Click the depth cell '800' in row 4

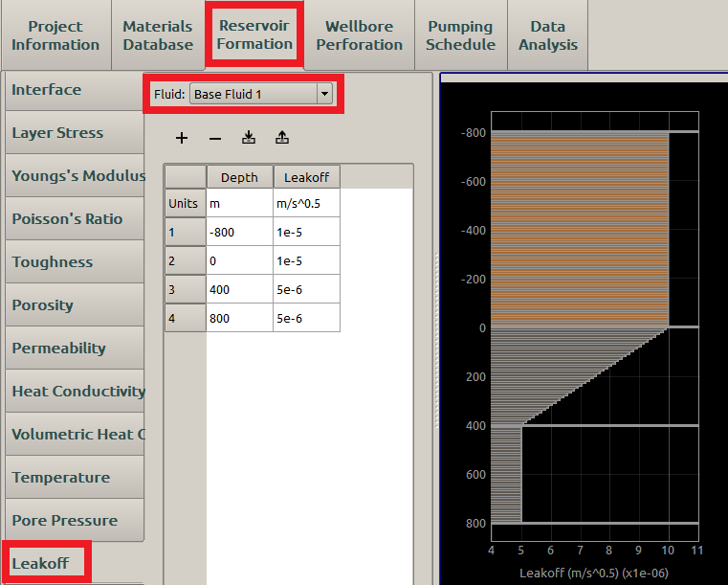(239, 318)
